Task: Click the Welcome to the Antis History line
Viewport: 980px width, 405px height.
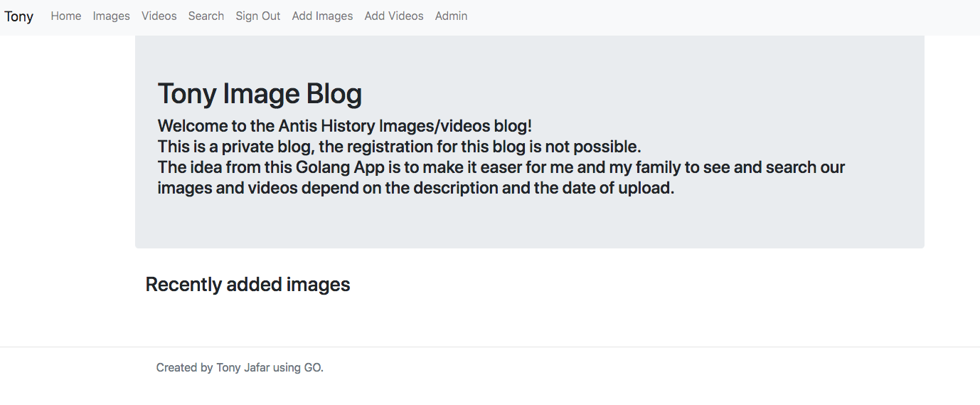Action: [x=344, y=126]
